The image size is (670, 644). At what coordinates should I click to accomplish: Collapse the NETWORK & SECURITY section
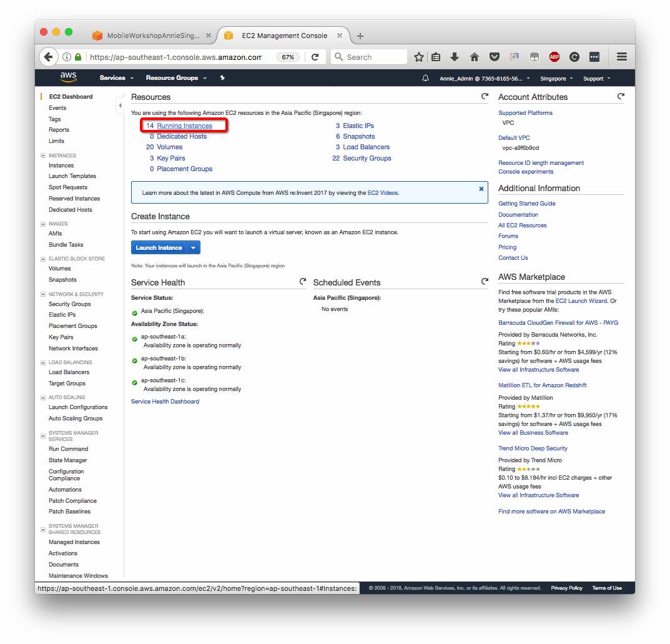pos(42,294)
